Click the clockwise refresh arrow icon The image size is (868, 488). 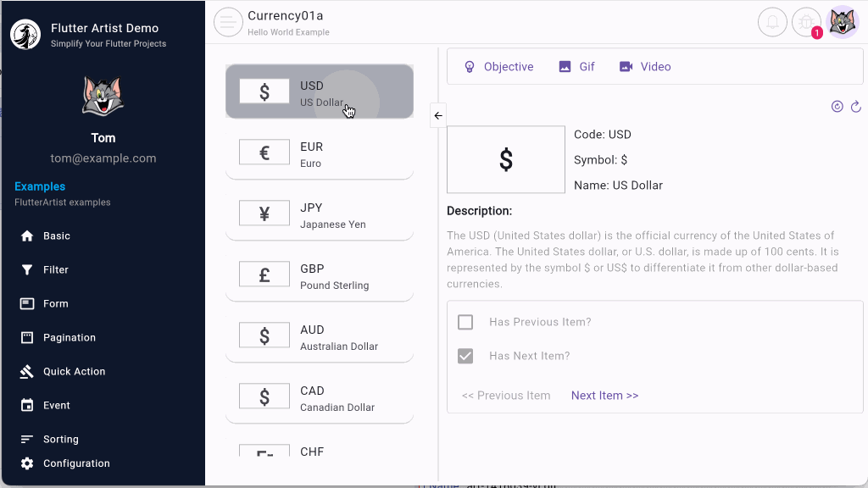pos(856,107)
